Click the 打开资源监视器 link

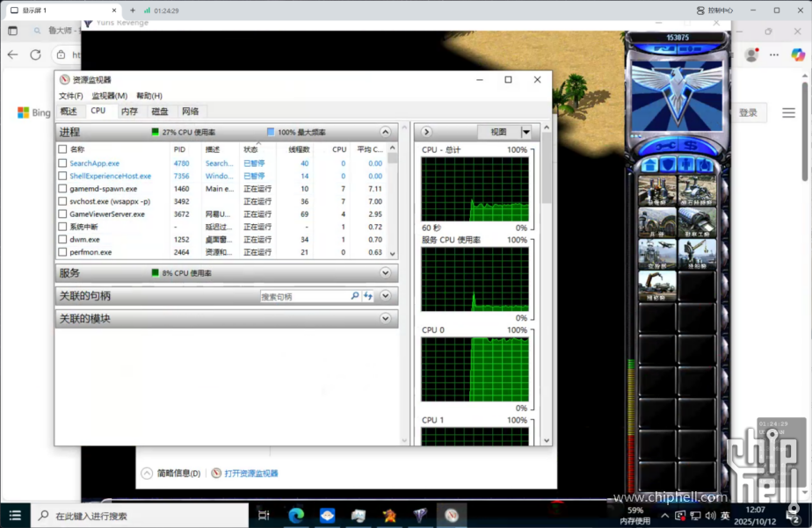click(250, 474)
